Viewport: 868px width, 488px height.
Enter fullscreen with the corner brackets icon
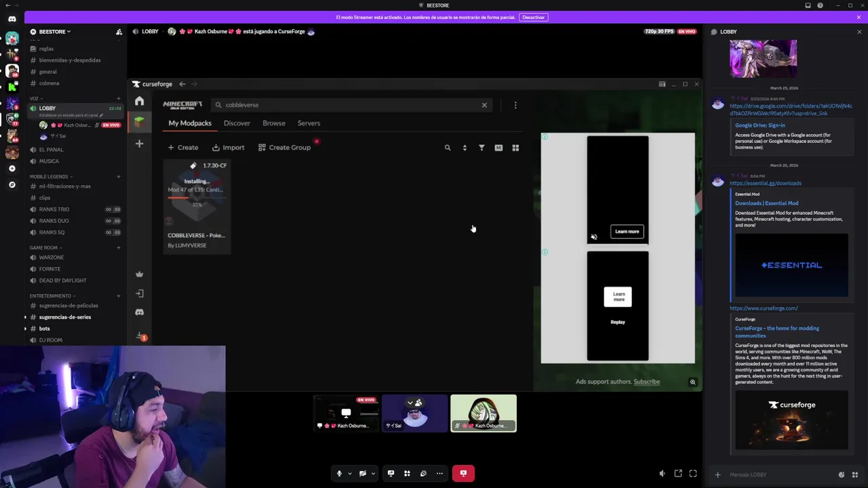[693, 474]
